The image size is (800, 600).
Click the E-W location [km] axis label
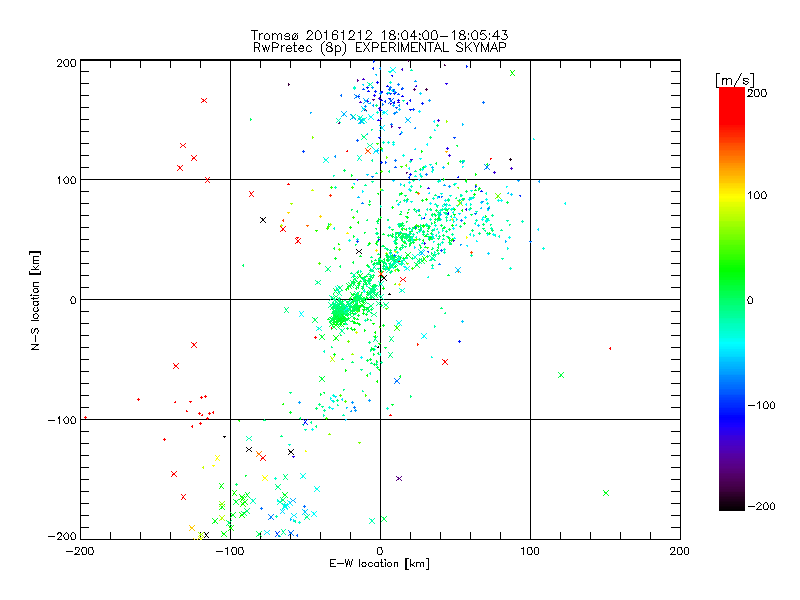click(379, 564)
